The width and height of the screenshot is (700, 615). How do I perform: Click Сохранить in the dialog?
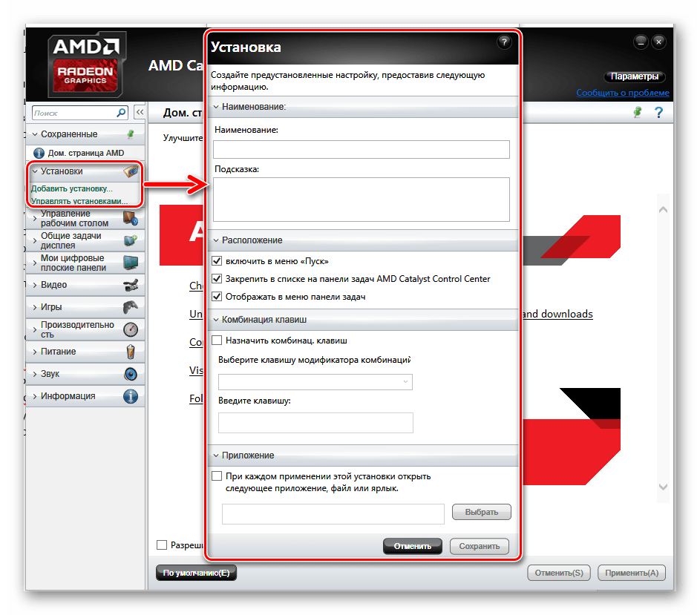coord(479,546)
